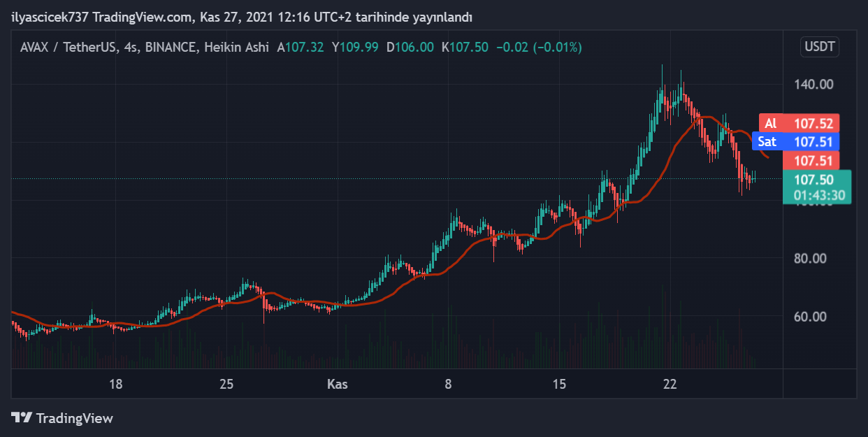Click the 8 date marker on time axis

click(449, 384)
